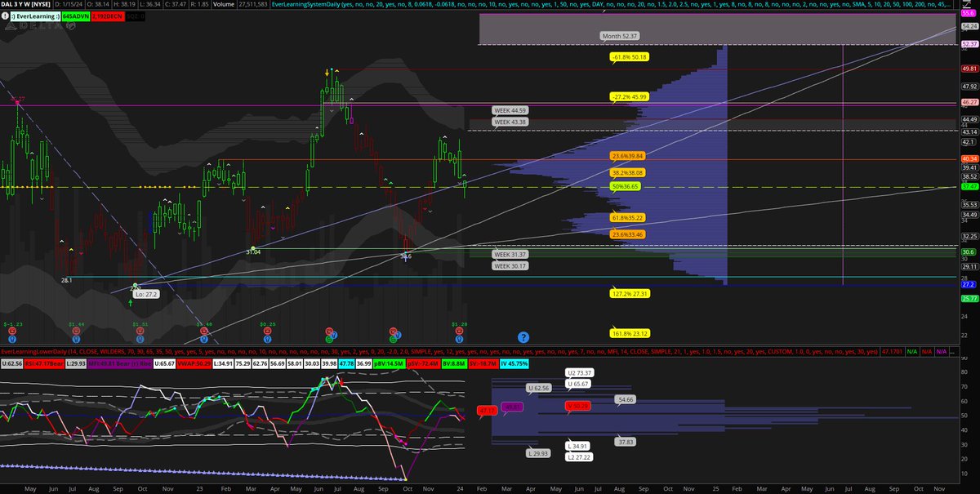980x494 pixels.
Task: Click the blue lightbulb icon under $1.28
Action: click(x=459, y=337)
